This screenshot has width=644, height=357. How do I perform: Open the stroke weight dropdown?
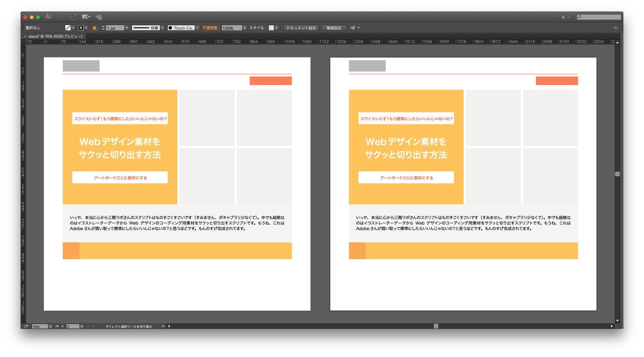pyautogui.click(x=127, y=28)
